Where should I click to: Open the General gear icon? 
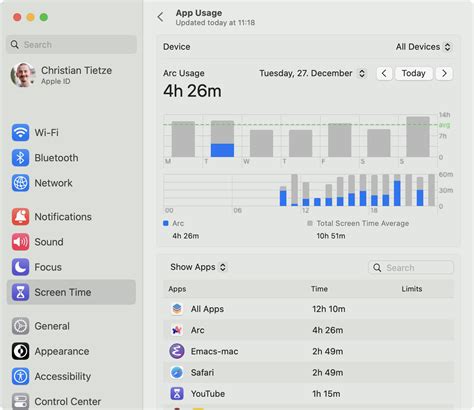[x=20, y=326]
